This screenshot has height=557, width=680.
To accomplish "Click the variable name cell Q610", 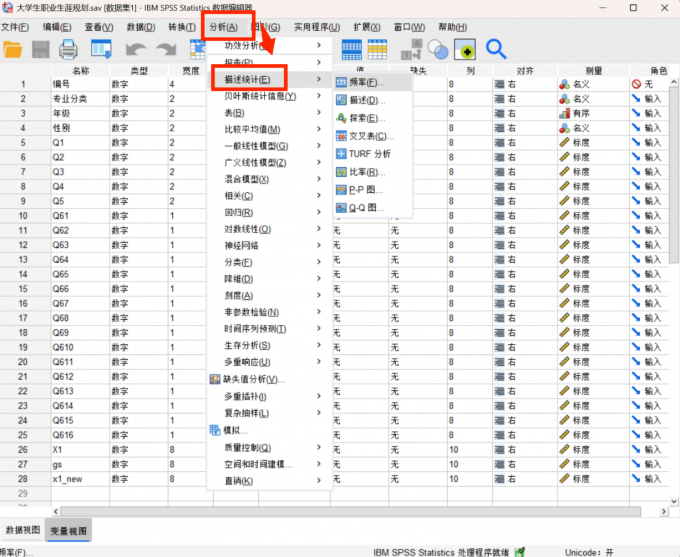I will [80, 347].
